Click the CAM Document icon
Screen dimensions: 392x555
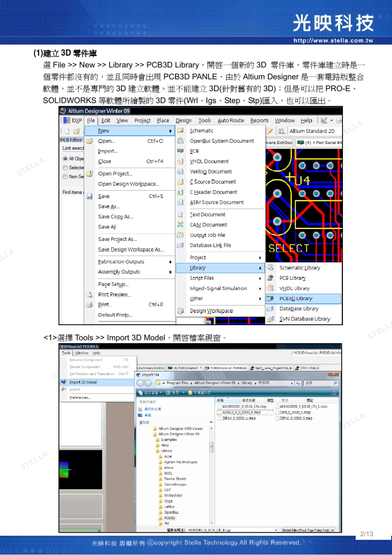point(180,225)
